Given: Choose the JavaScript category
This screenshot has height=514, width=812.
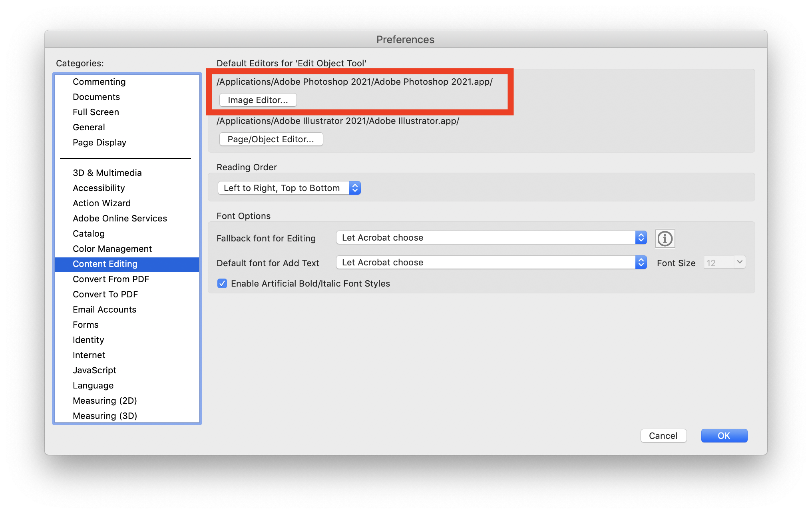Looking at the screenshot, I should (94, 370).
